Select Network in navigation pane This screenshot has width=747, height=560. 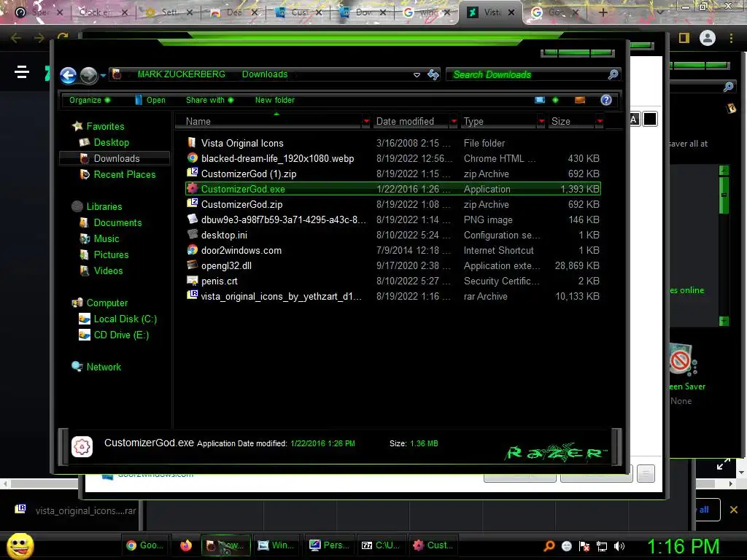tap(104, 367)
